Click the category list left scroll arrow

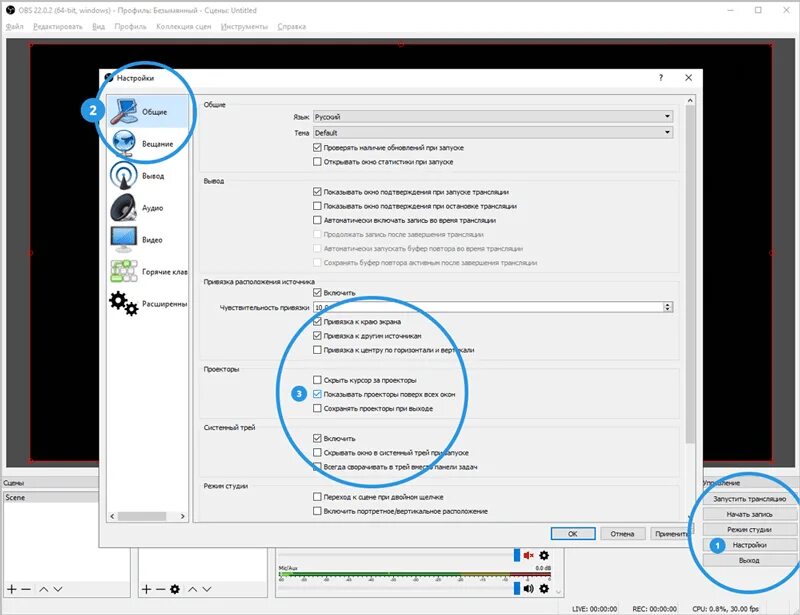click(x=113, y=516)
